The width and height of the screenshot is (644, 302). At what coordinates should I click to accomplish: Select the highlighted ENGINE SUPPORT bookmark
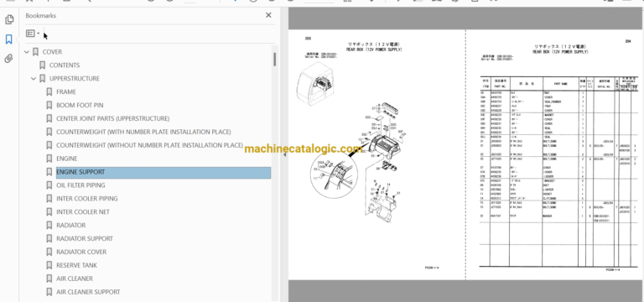pyautogui.click(x=163, y=172)
